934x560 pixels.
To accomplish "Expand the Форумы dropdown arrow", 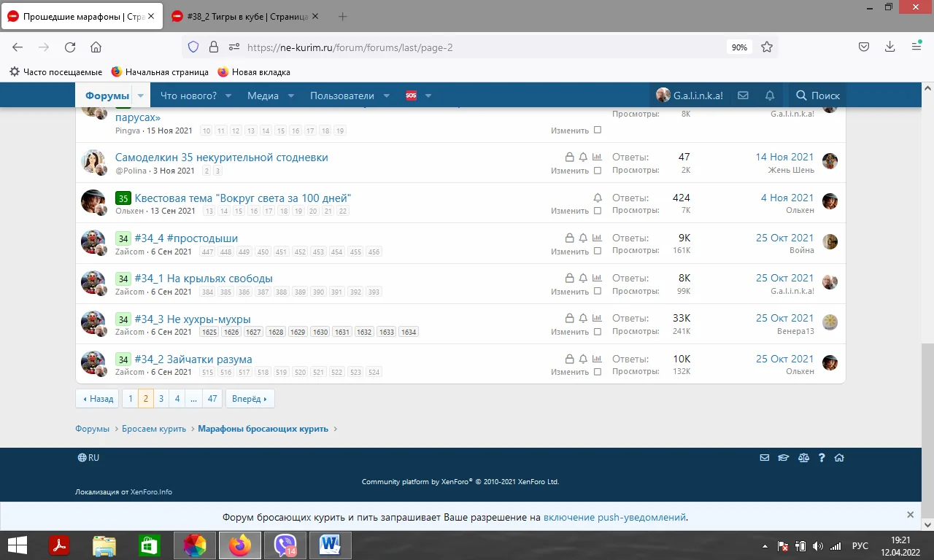I will [x=141, y=96].
